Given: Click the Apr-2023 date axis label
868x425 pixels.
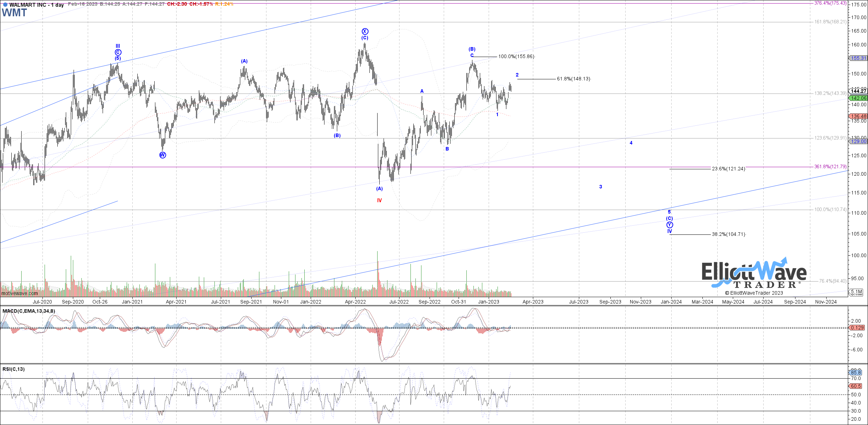Looking at the screenshot, I should coord(533,302).
